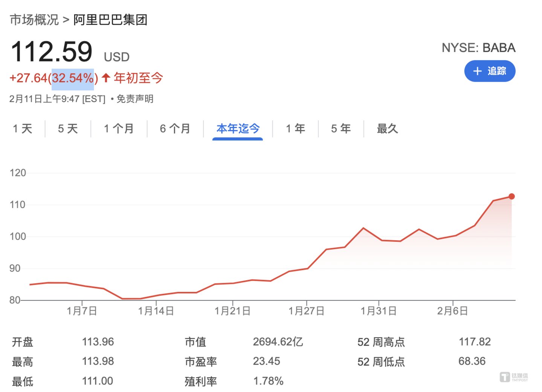Click the blue 追踪 follow button

pos(489,71)
